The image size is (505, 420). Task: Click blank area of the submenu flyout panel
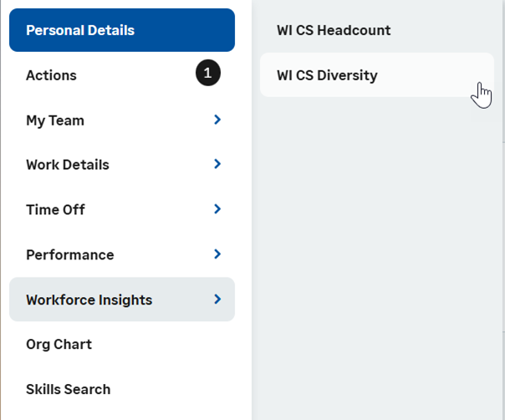click(x=376, y=251)
